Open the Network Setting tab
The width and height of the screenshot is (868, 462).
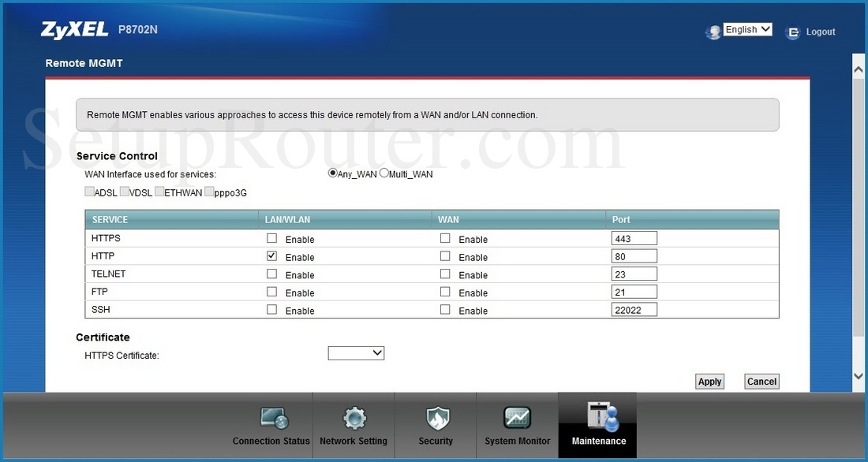point(354,419)
